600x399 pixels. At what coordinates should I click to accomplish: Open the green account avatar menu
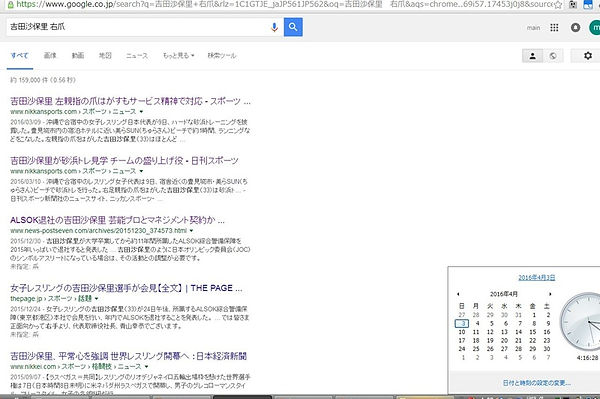point(595,28)
